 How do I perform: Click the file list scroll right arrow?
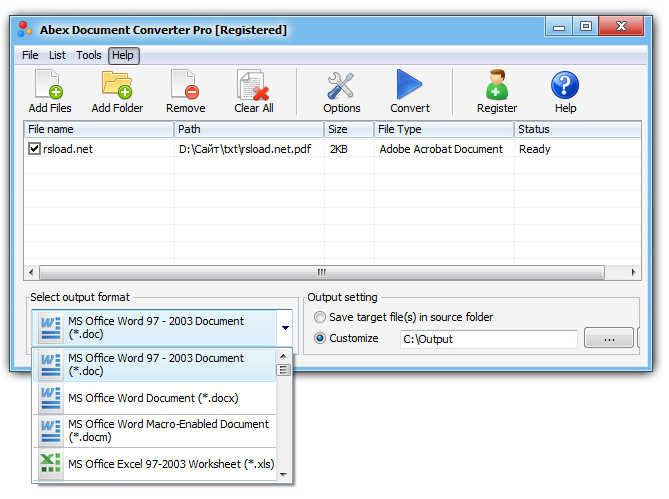pos(633,272)
